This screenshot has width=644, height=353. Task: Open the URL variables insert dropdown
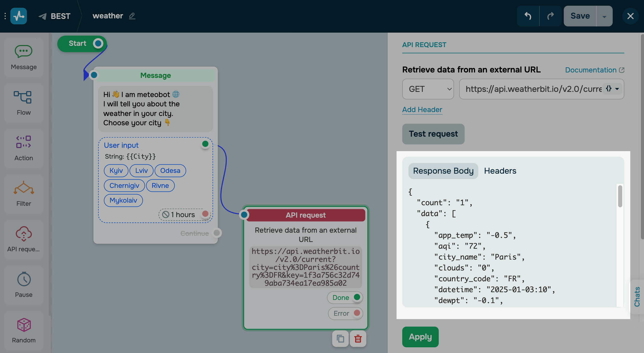(x=612, y=89)
